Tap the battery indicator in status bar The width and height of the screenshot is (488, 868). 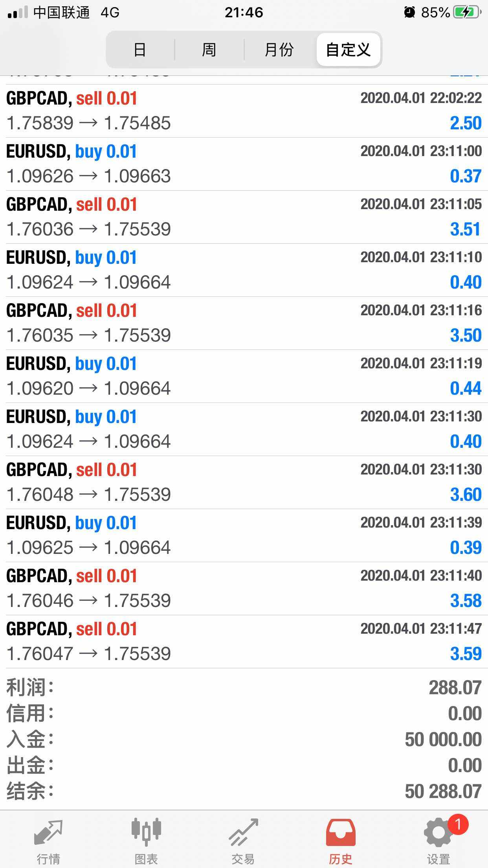[x=466, y=13]
